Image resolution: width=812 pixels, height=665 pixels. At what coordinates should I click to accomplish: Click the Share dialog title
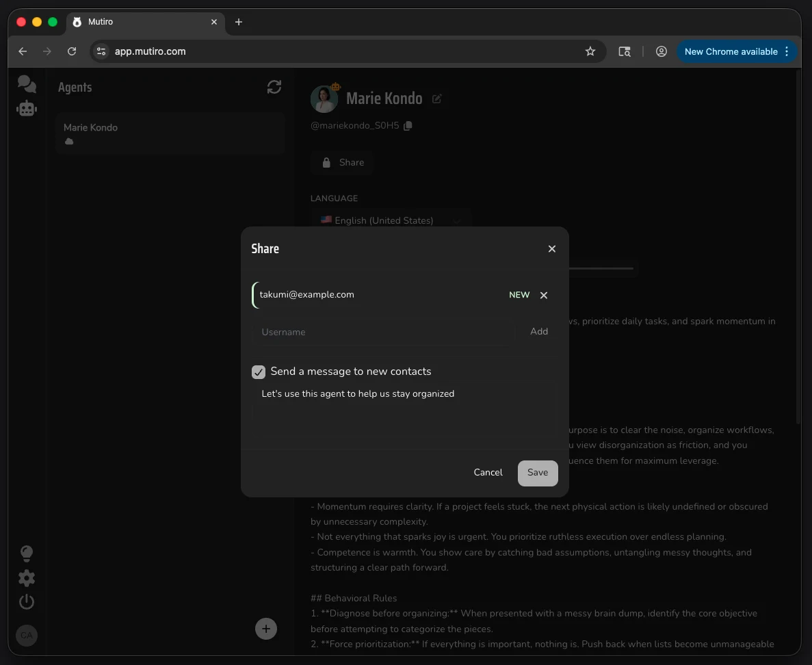click(x=265, y=248)
